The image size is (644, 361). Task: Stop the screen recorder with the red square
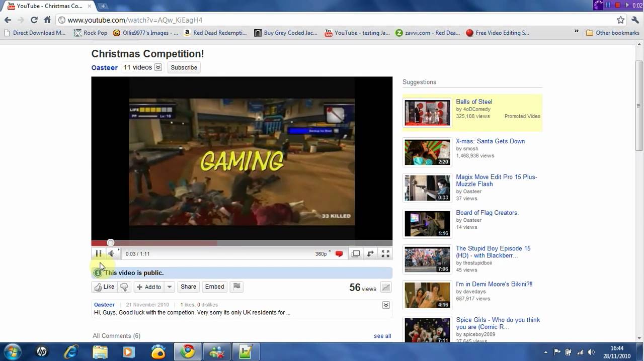point(618,5)
